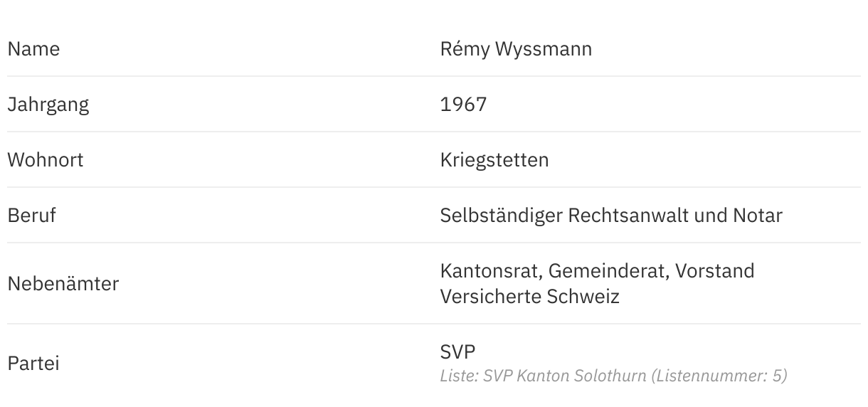Select the residence Kriegstetten
Screen dimensions: 868x407
click(x=494, y=160)
